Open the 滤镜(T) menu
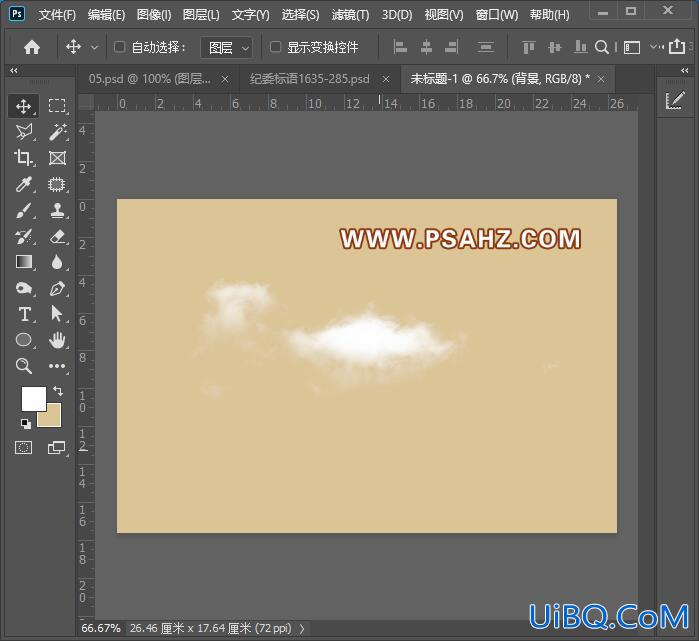Image resolution: width=699 pixels, height=641 pixels. click(x=350, y=15)
